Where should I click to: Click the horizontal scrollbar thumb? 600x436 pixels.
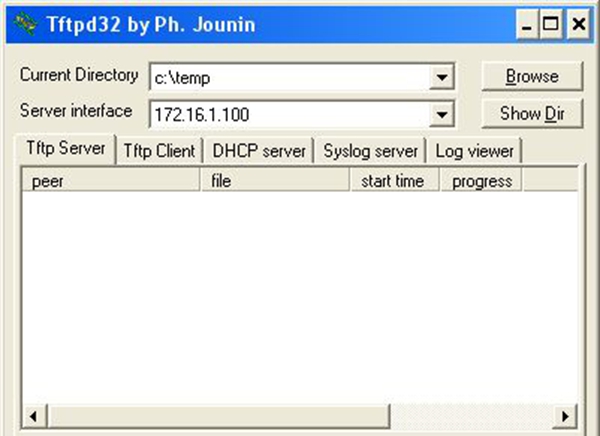point(218,416)
